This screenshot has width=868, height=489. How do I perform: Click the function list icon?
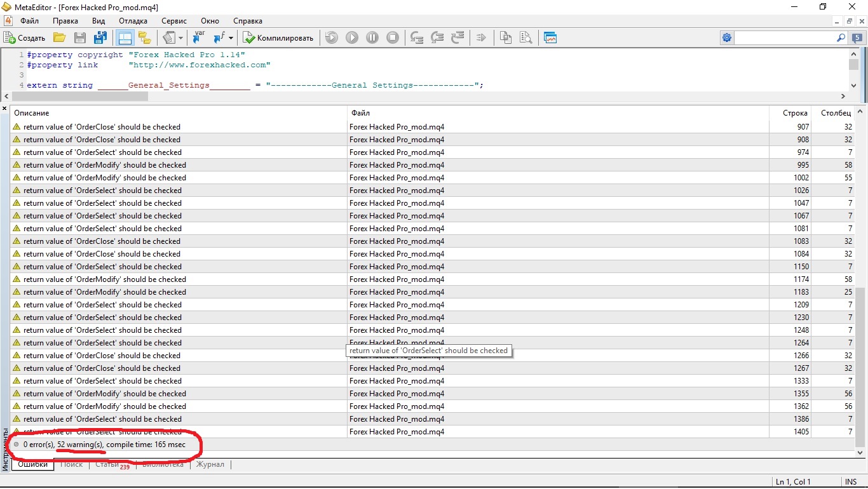click(219, 38)
